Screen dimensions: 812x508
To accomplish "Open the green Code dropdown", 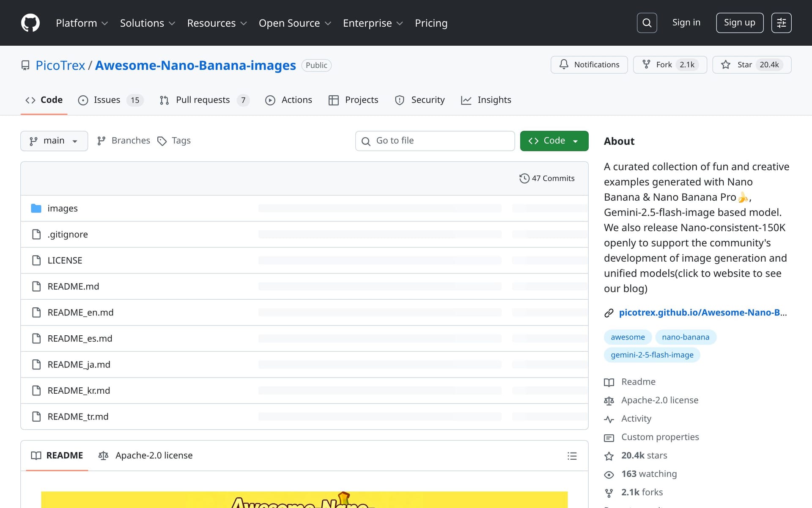I will (x=554, y=141).
